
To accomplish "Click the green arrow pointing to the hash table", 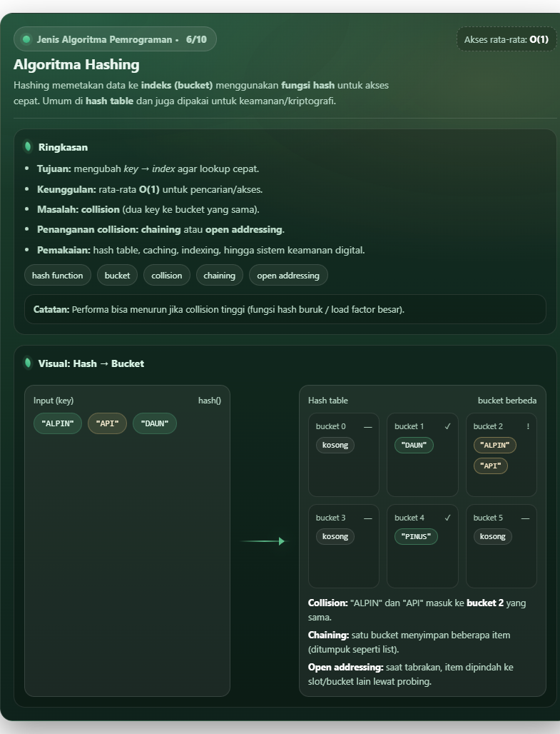I will pos(263,541).
